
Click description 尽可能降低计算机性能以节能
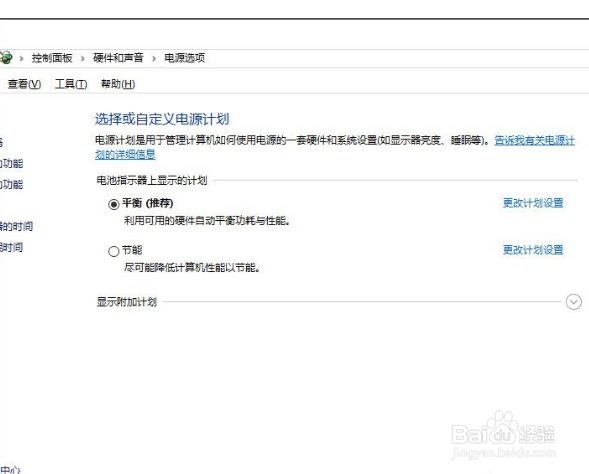[192, 268]
